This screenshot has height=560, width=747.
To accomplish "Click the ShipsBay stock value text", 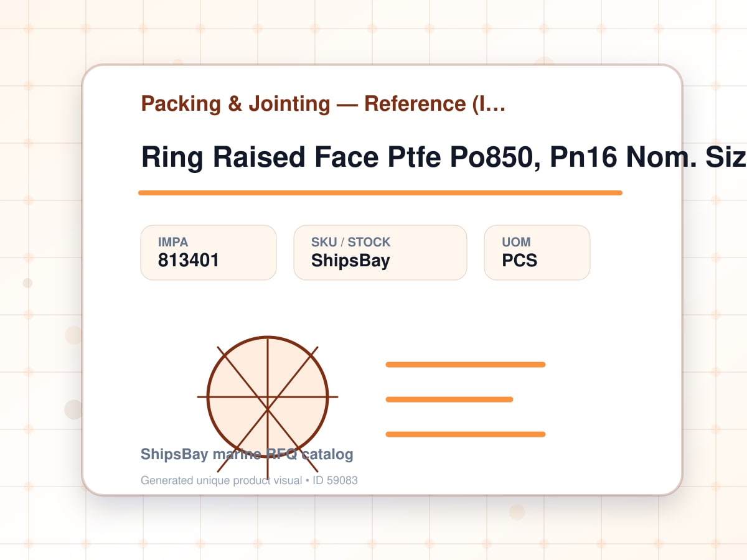I will click(350, 261).
